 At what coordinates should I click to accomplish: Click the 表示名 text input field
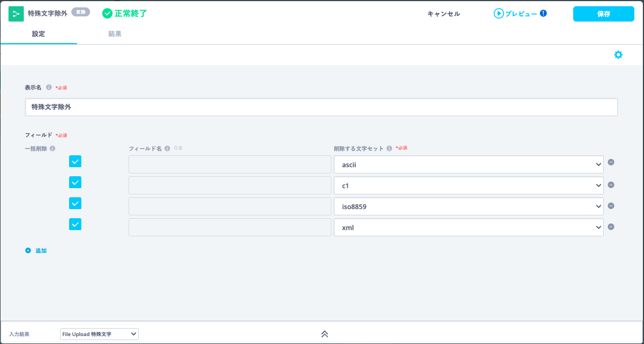[x=321, y=107]
